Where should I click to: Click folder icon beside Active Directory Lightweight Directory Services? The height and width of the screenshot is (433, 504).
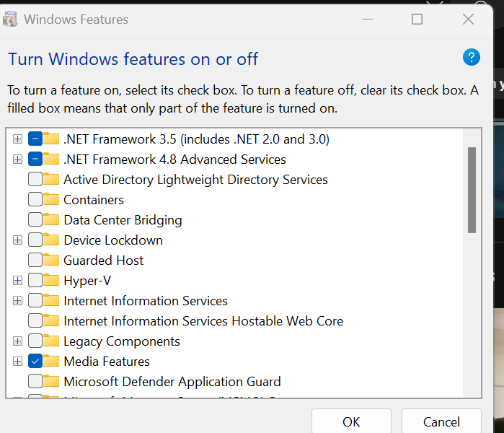pos(51,179)
